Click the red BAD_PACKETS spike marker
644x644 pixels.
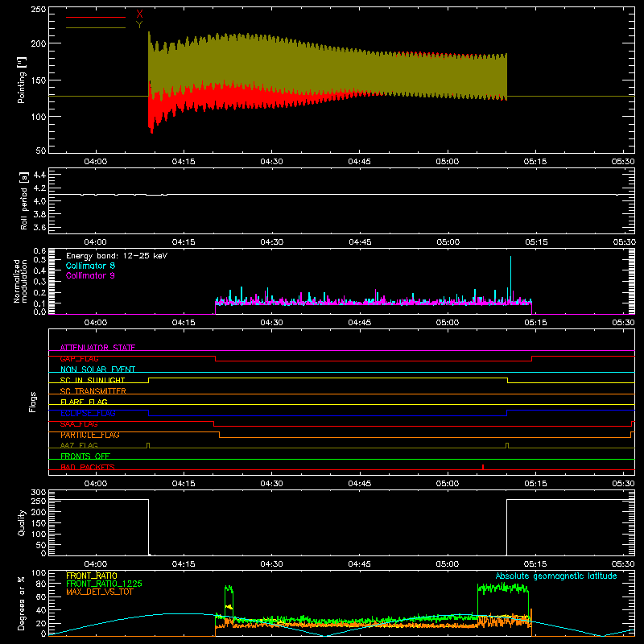(x=483, y=467)
